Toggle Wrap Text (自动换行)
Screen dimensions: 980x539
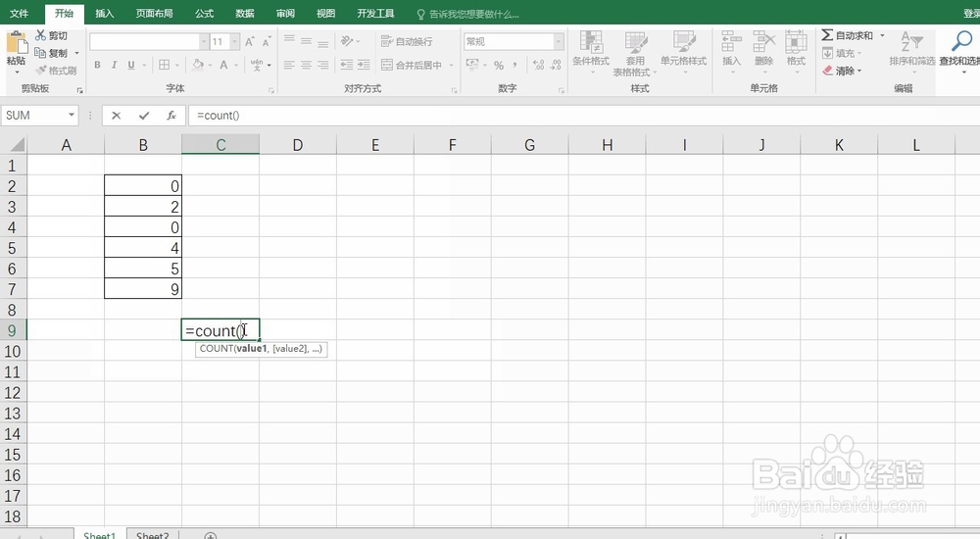[x=407, y=41]
